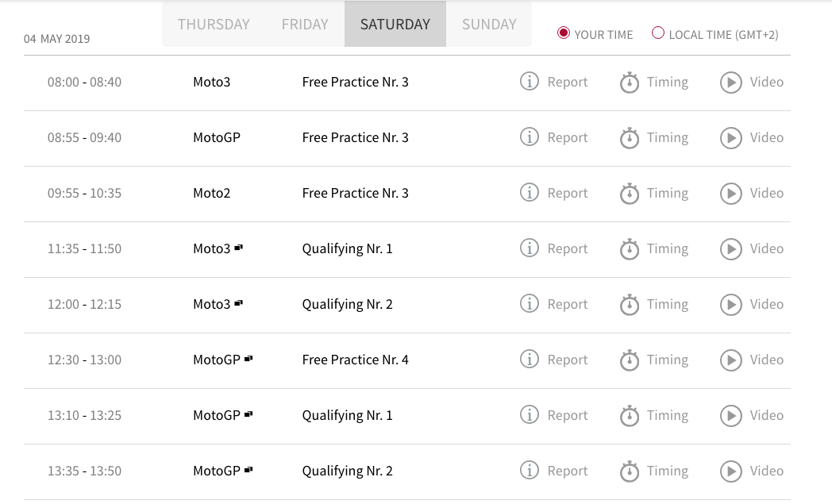The image size is (832, 504).
Task: Switch to the Sunday tab
Action: pyautogui.click(x=489, y=25)
